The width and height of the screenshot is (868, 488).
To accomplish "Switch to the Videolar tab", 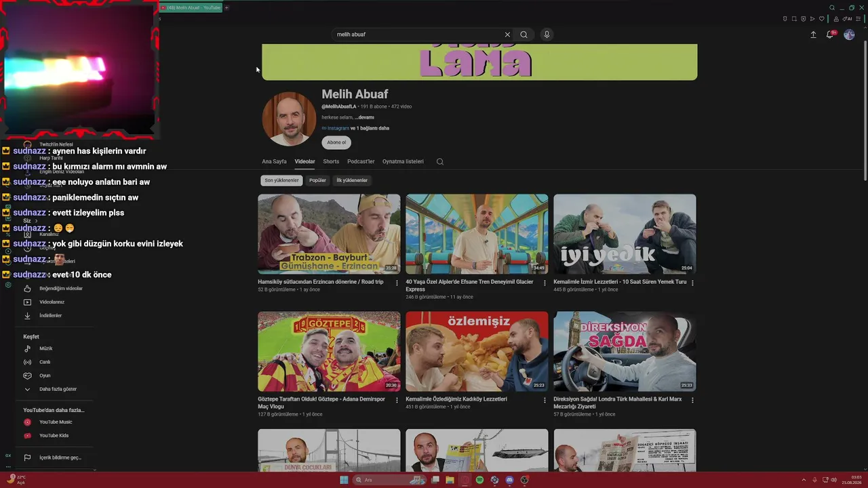I will (x=304, y=162).
